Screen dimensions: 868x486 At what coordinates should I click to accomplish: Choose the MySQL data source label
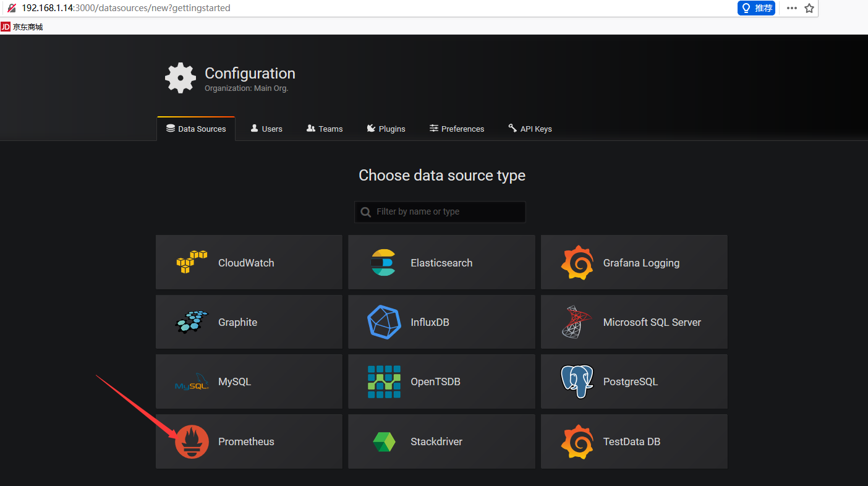235,382
